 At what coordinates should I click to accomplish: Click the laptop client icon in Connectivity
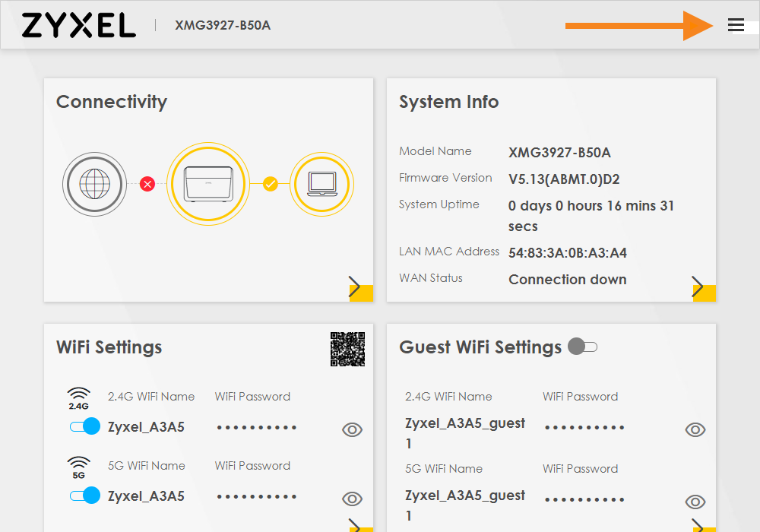321,184
